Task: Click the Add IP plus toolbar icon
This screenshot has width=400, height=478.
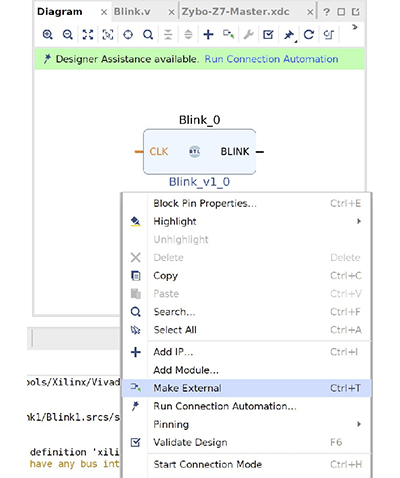Action: [208, 34]
